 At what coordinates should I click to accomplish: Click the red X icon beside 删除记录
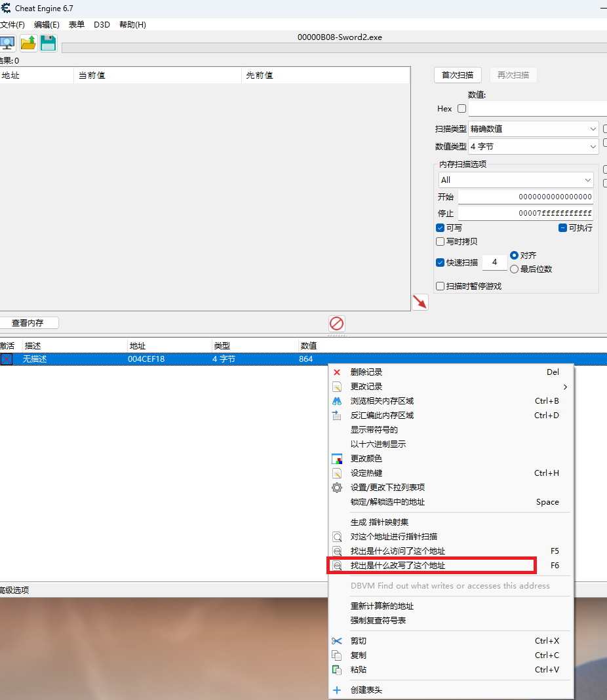[337, 372]
